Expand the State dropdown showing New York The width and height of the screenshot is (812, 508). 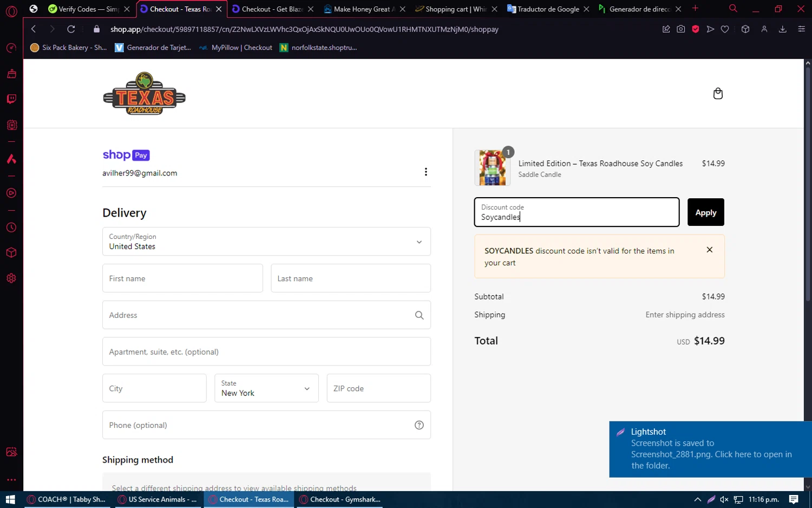click(266, 388)
